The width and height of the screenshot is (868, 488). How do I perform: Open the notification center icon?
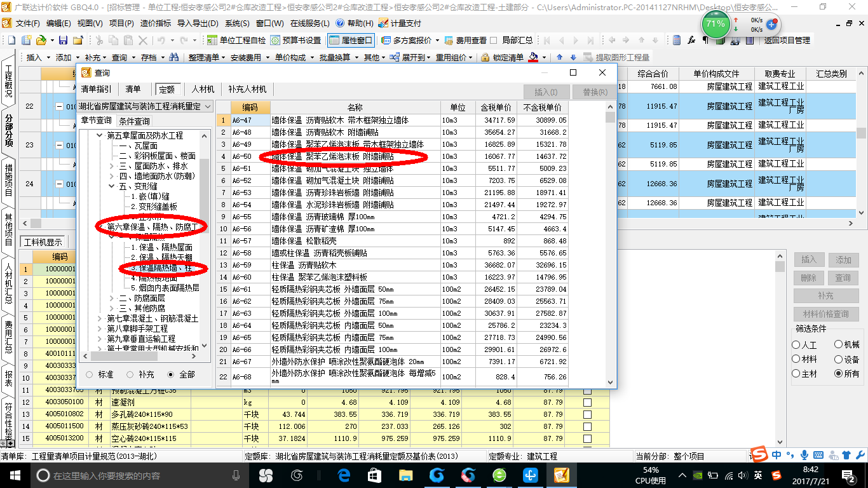850,475
